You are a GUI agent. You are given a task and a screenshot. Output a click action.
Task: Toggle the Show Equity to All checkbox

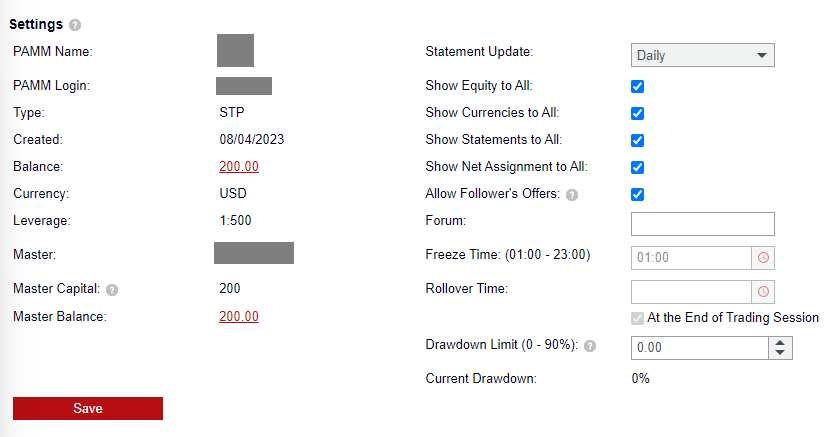(637, 86)
